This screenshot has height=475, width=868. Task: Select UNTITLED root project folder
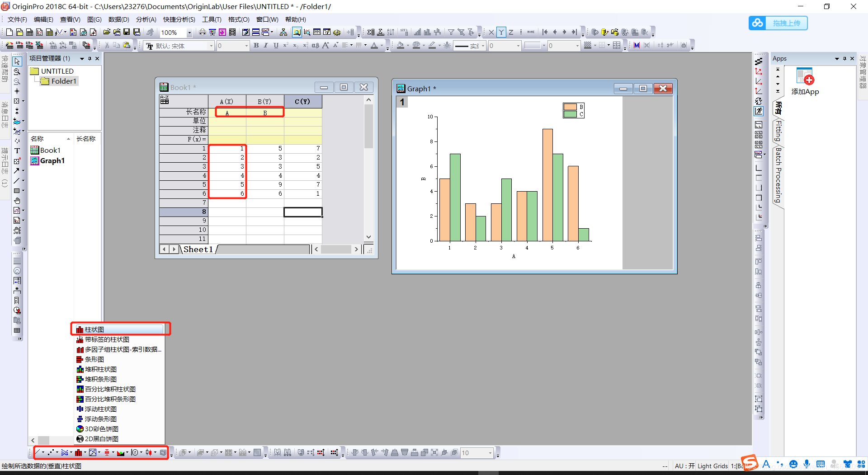click(52, 71)
